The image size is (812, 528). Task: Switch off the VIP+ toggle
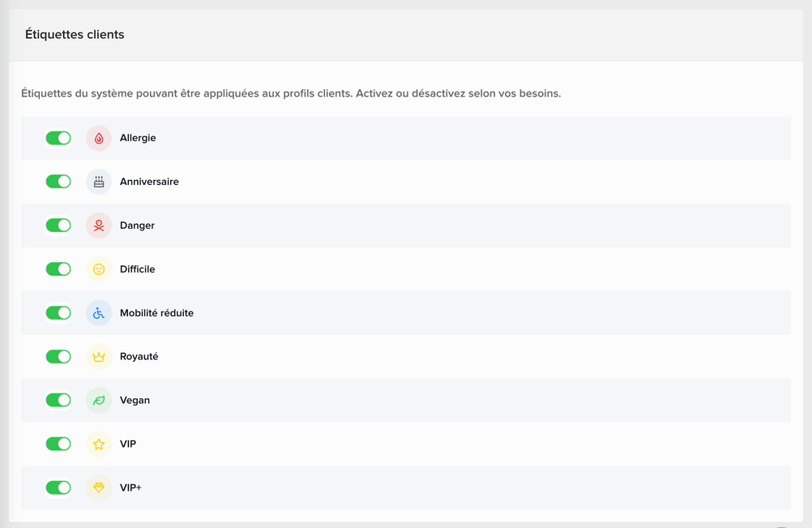58,488
